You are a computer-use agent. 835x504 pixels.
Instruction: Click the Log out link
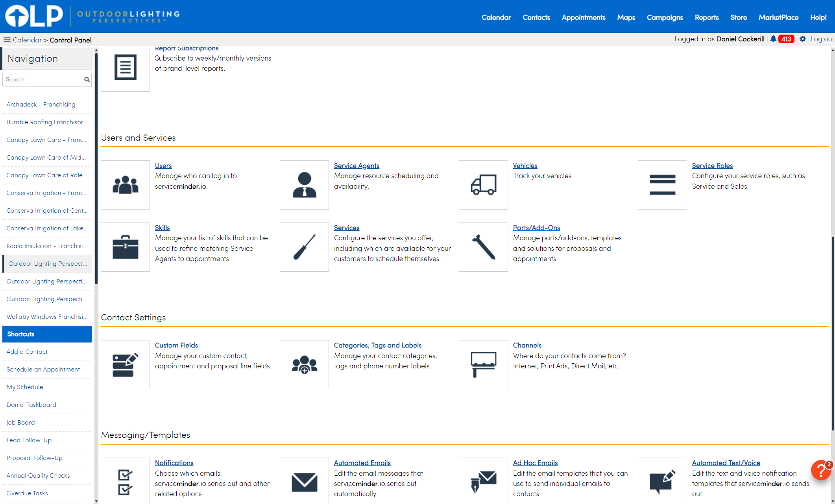coord(822,39)
